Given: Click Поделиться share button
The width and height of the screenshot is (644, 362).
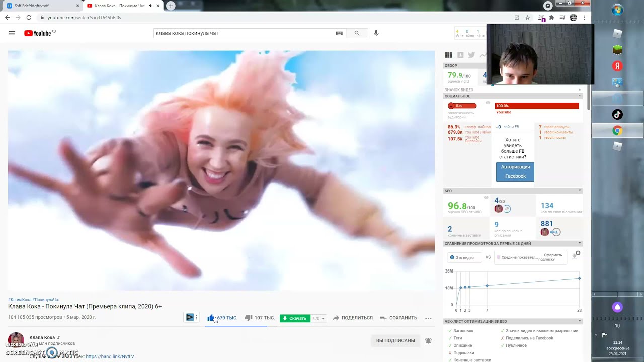Looking at the screenshot, I should click(353, 318).
